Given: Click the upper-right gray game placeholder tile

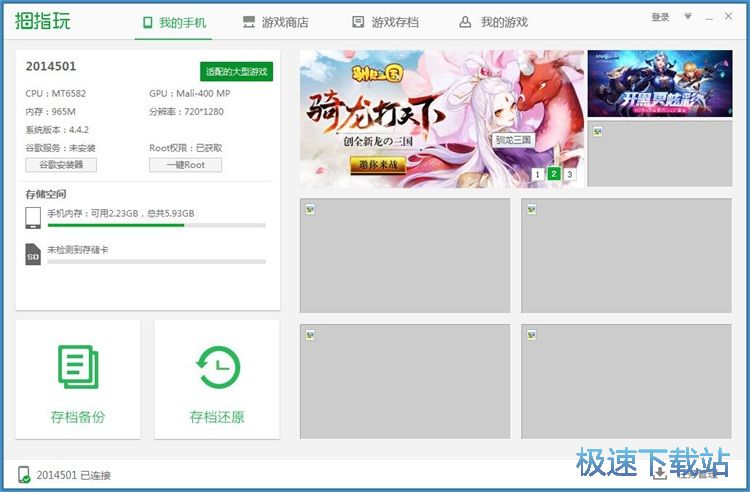Looking at the screenshot, I should (x=626, y=255).
